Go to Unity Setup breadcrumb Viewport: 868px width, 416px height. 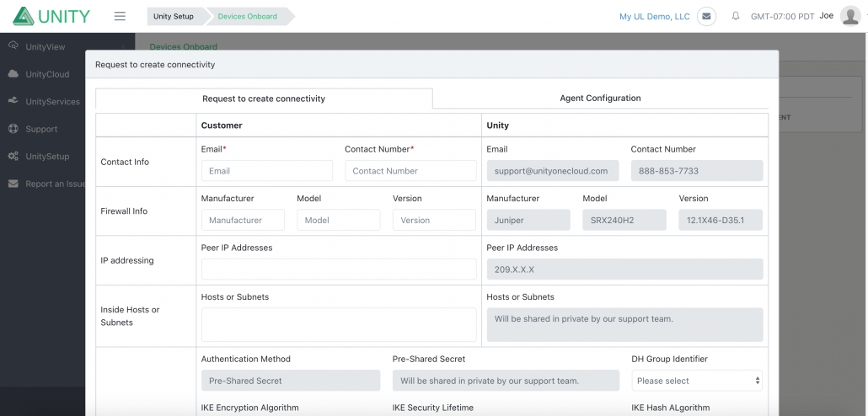tap(174, 16)
